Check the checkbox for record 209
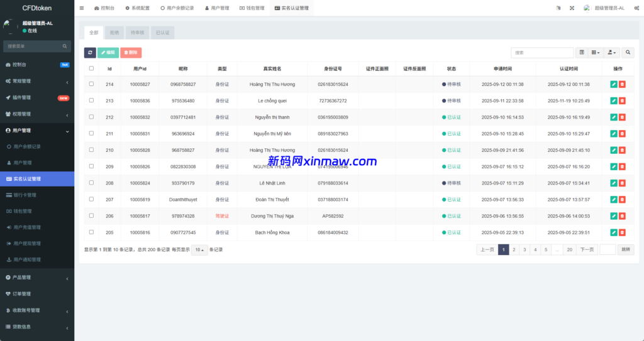 pyautogui.click(x=91, y=166)
